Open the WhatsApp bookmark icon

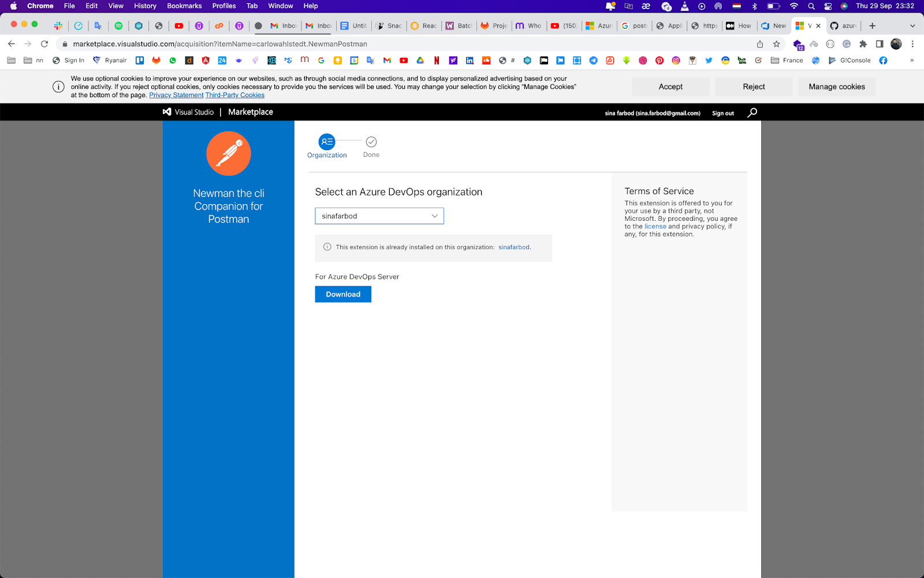click(173, 60)
